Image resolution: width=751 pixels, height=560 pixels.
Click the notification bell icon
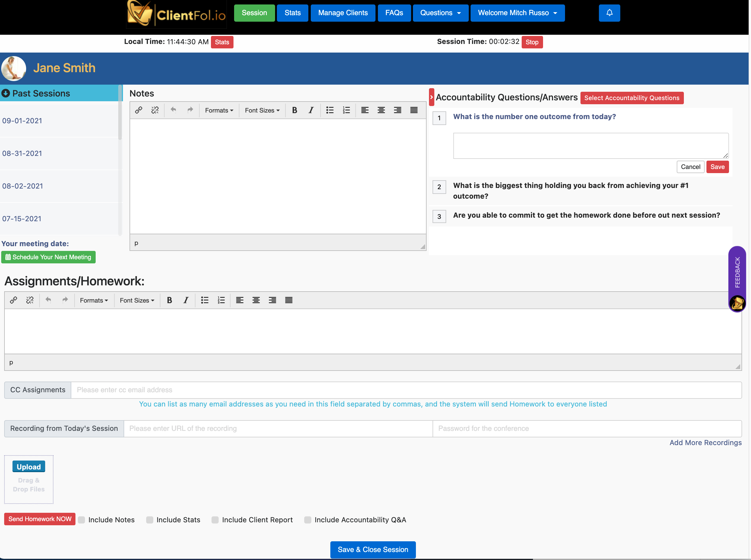[x=609, y=13]
